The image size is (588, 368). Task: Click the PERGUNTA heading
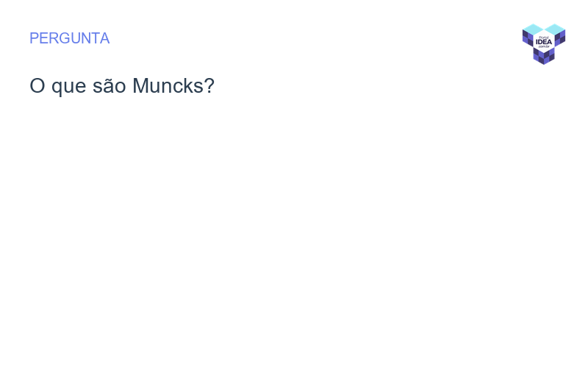[x=69, y=38]
